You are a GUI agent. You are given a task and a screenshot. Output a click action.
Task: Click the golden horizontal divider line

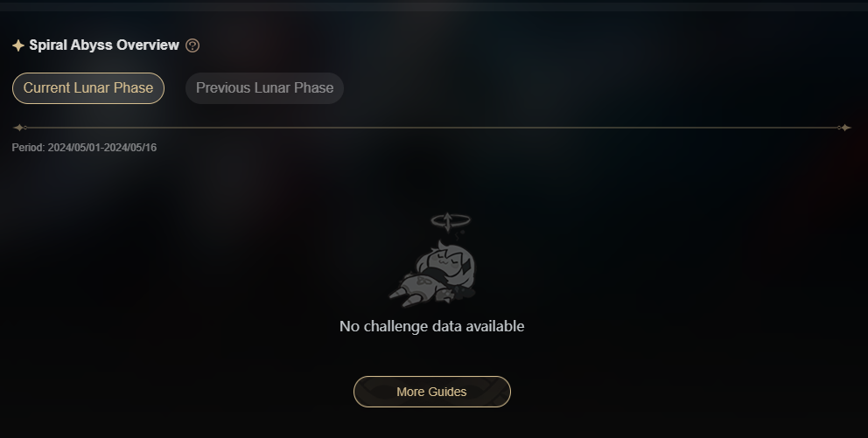[x=431, y=128]
